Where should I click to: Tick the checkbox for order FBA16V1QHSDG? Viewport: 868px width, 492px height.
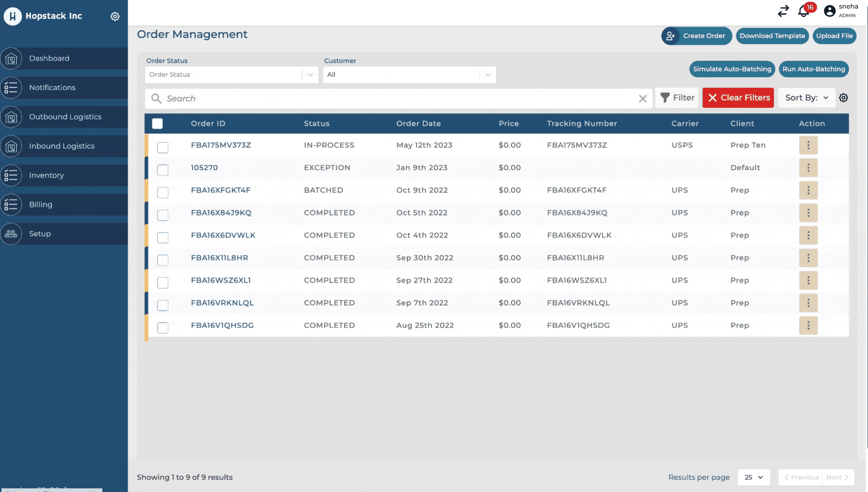pyautogui.click(x=163, y=328)
